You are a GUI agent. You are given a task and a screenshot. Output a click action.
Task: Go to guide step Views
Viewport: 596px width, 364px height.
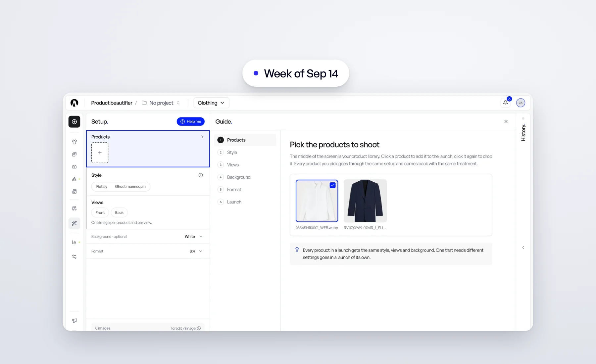tap(245, 165)
